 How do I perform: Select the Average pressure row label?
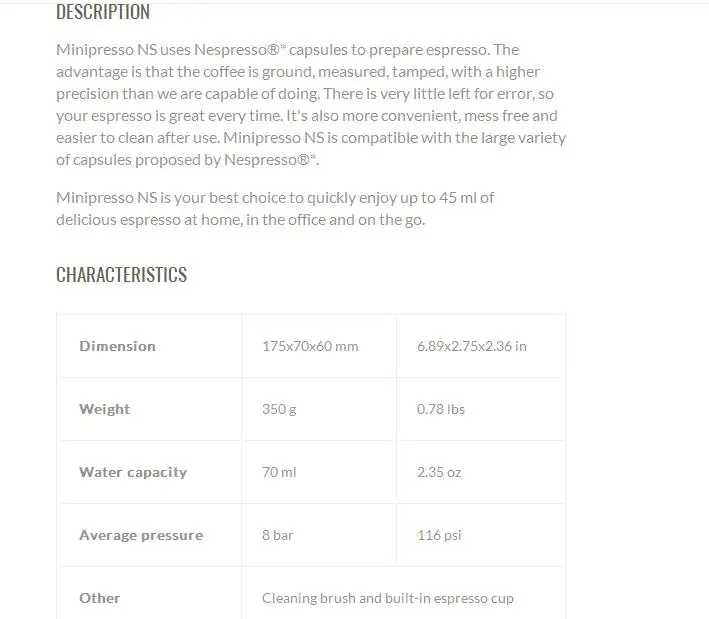click(141, 535)
